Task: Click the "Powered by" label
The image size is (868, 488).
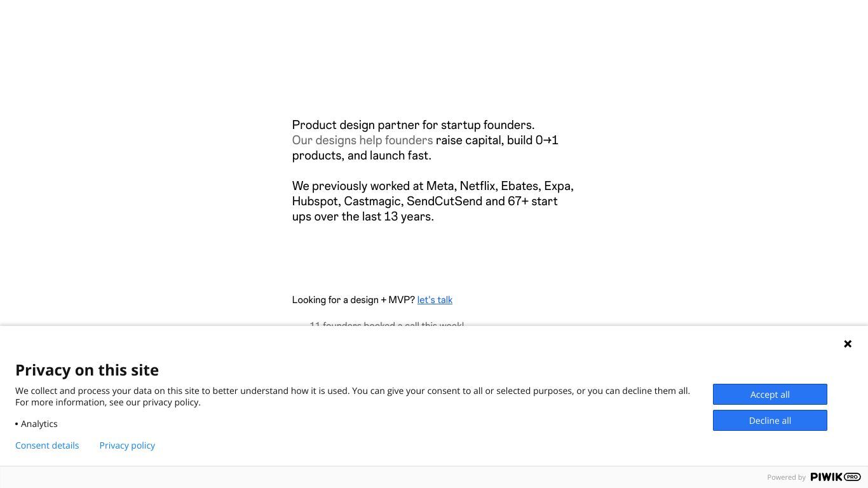Action: click(786, 477)
